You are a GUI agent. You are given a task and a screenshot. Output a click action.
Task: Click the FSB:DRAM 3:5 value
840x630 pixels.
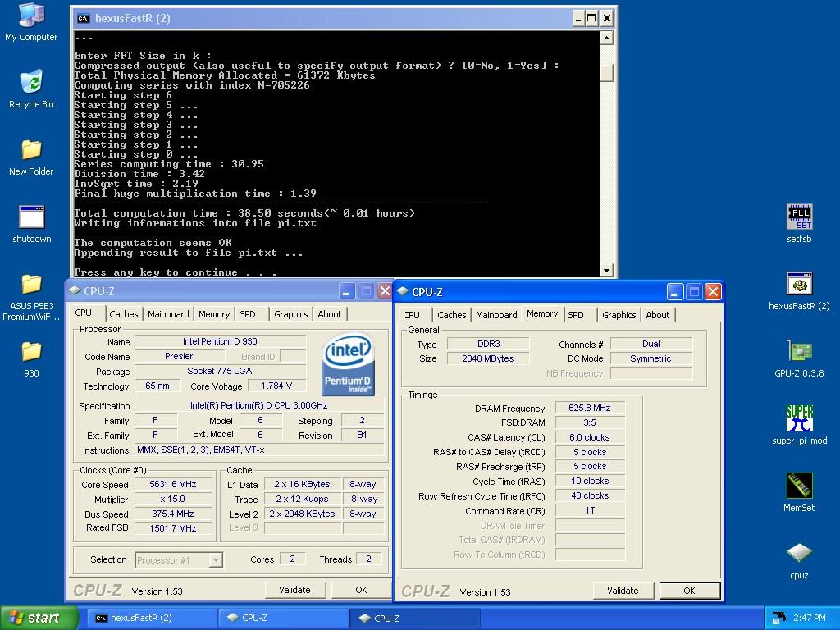tap(590, 422)
